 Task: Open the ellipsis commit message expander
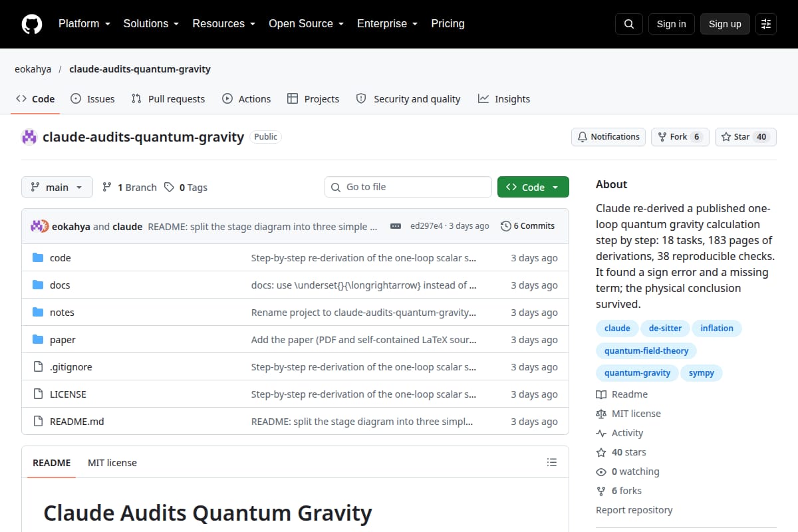pos(396,226)
